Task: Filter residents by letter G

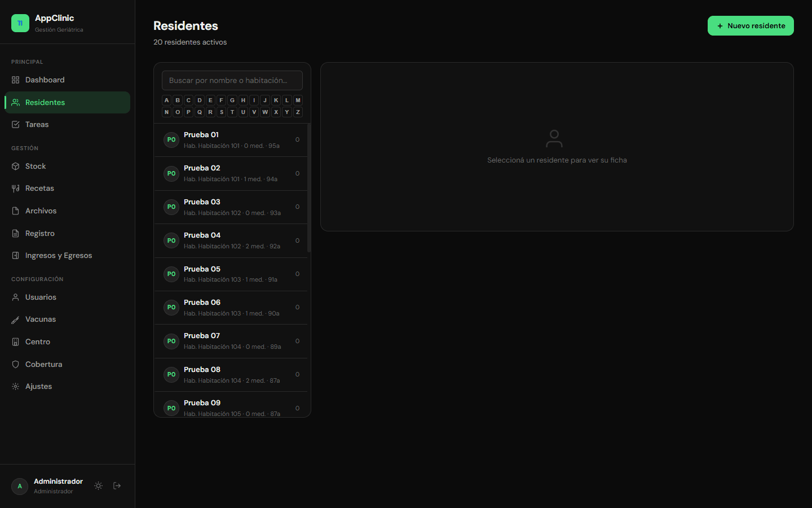Action: (232, 100)
